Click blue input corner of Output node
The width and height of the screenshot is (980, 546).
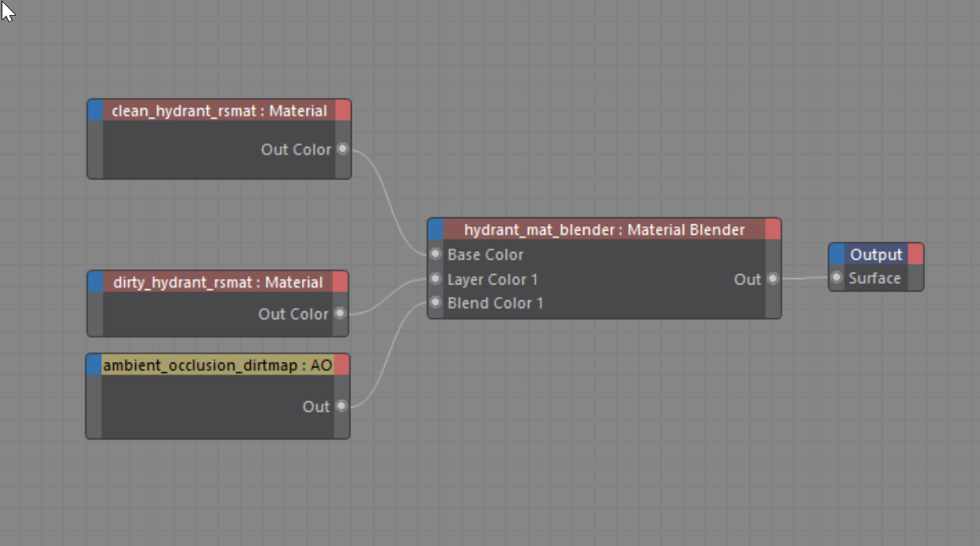[x=837, y=254]
